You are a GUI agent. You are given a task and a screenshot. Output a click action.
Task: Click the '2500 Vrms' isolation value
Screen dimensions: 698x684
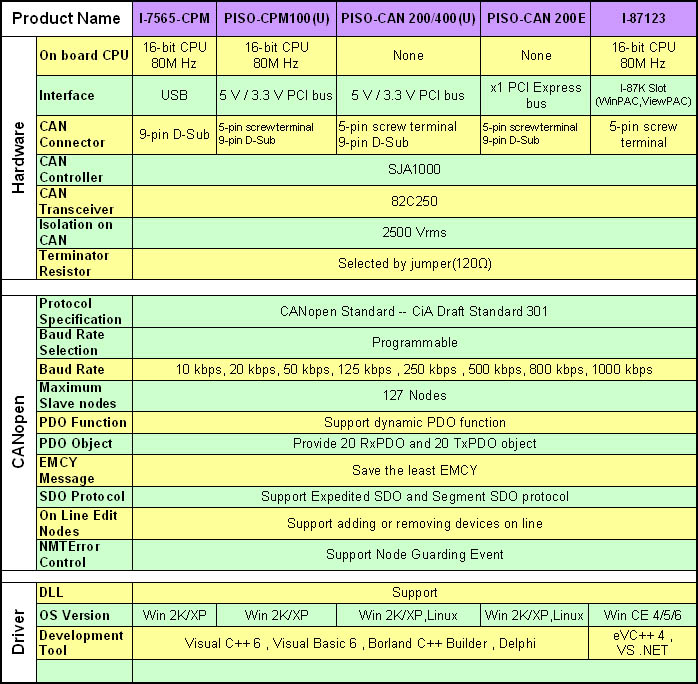[414, 232]
